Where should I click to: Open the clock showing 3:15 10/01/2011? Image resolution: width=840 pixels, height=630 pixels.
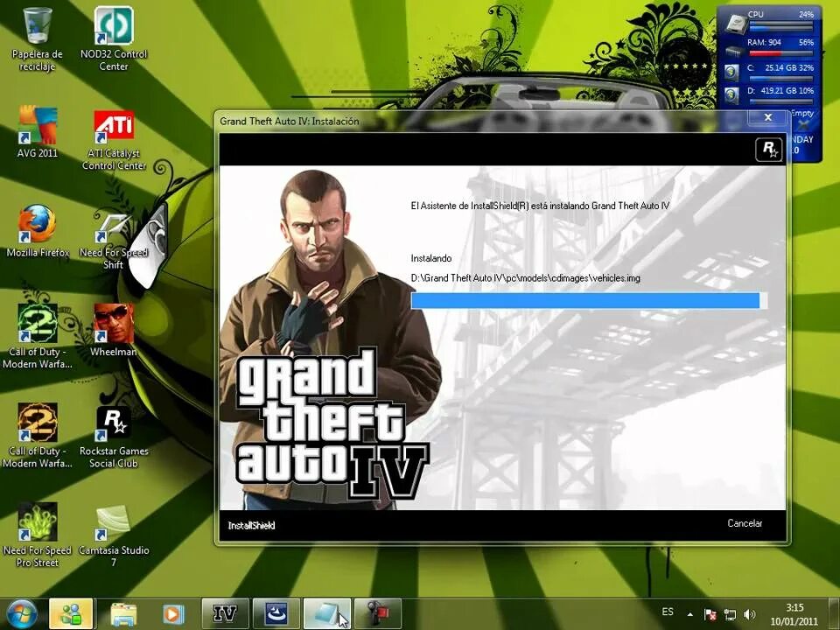pyautogui.click(x=794, y=614)
